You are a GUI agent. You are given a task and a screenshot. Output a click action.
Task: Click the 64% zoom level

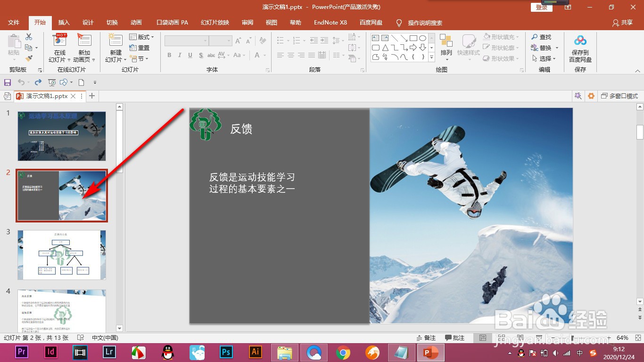622,338
